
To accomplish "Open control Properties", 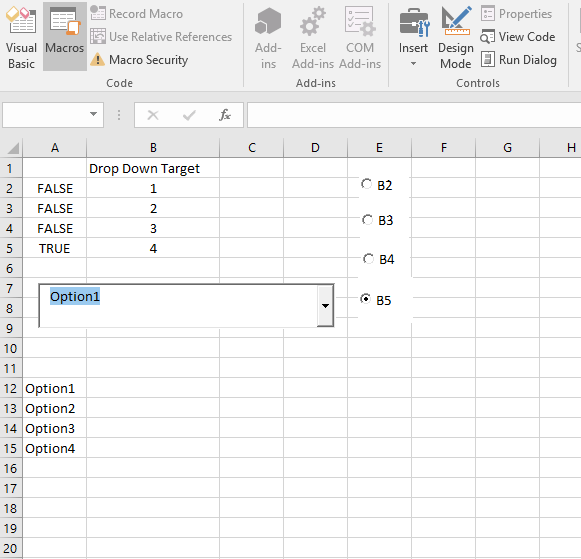I will tap(517, 14).
